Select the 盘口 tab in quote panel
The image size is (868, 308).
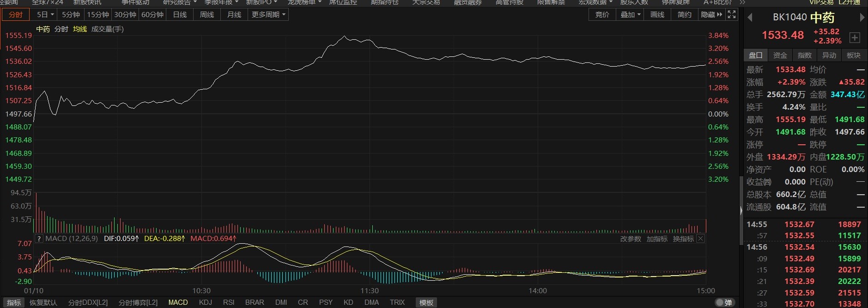tap(756, 55)
